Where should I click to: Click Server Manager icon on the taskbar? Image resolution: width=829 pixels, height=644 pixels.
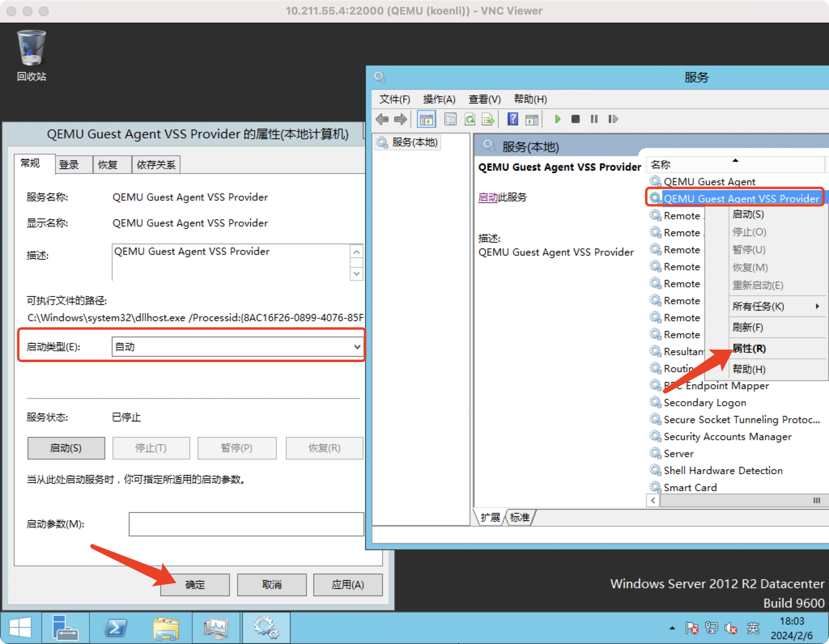tap(66, 627)
